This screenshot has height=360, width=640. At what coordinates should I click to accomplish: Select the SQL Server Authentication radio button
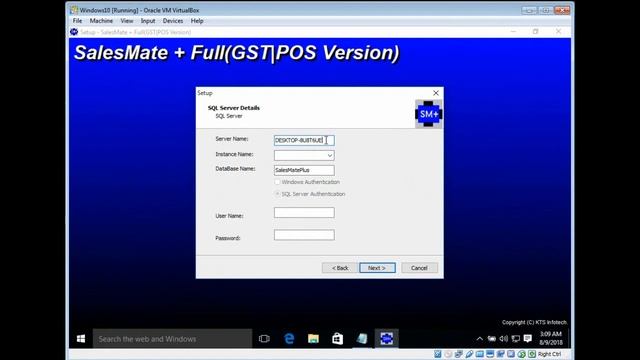click(277, 194)
